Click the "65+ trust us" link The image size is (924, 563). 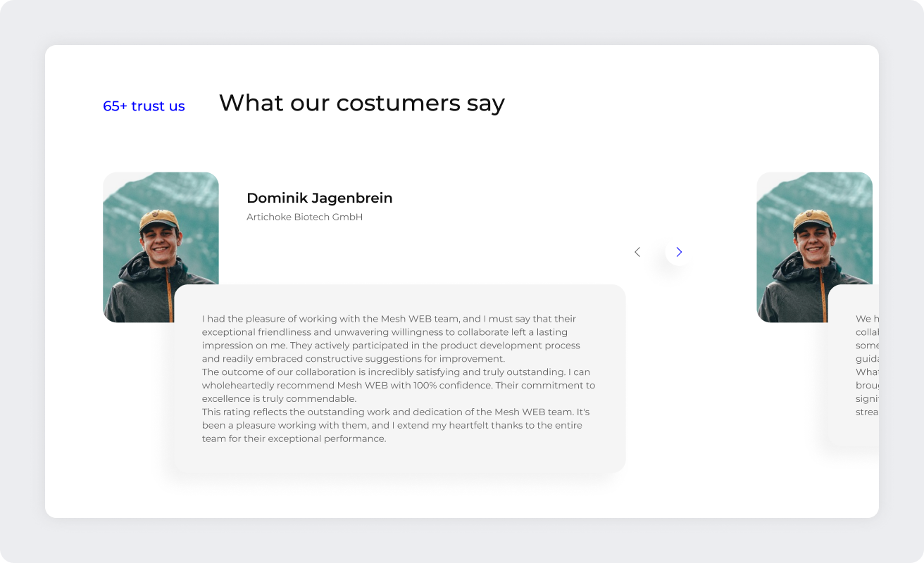pos(144,106)
